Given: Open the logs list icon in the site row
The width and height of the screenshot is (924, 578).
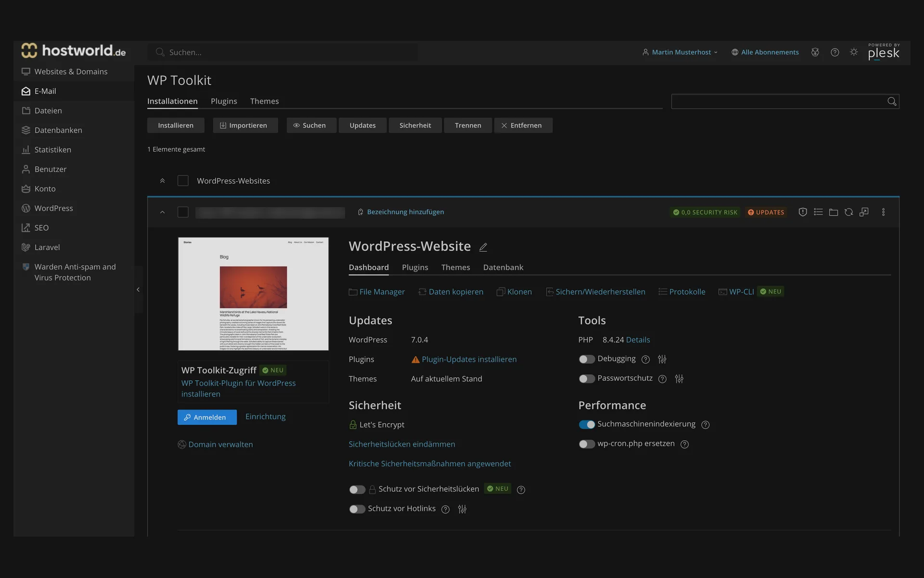Looking at the screenshot, I should (x=818, y=212).
